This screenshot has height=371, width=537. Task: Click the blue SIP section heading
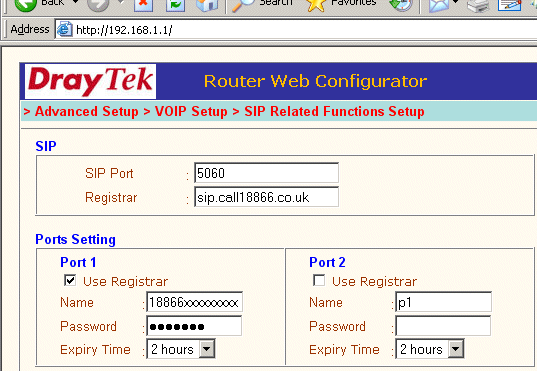pos(46,146)
